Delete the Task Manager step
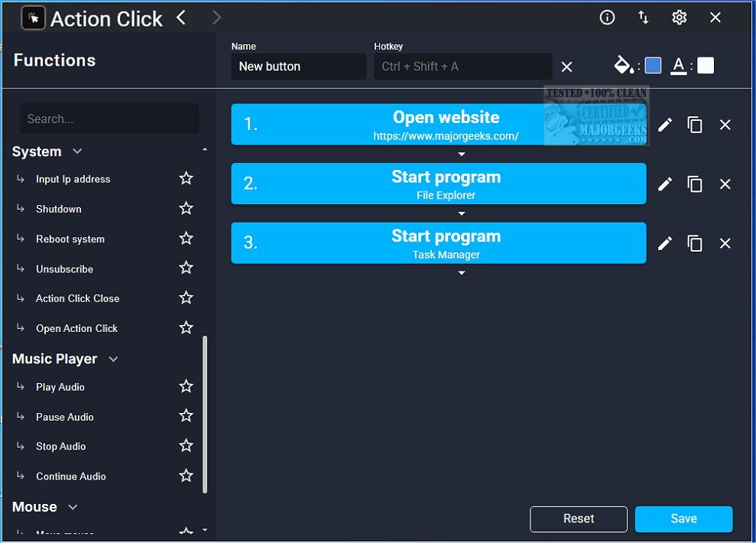 pyautogui.click(x=725, y=243)
